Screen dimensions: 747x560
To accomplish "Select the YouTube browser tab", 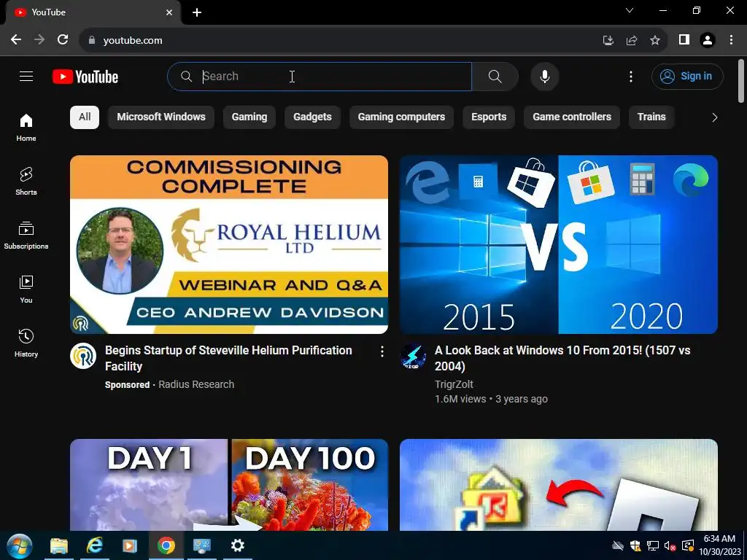I will (x=93, y=12).
